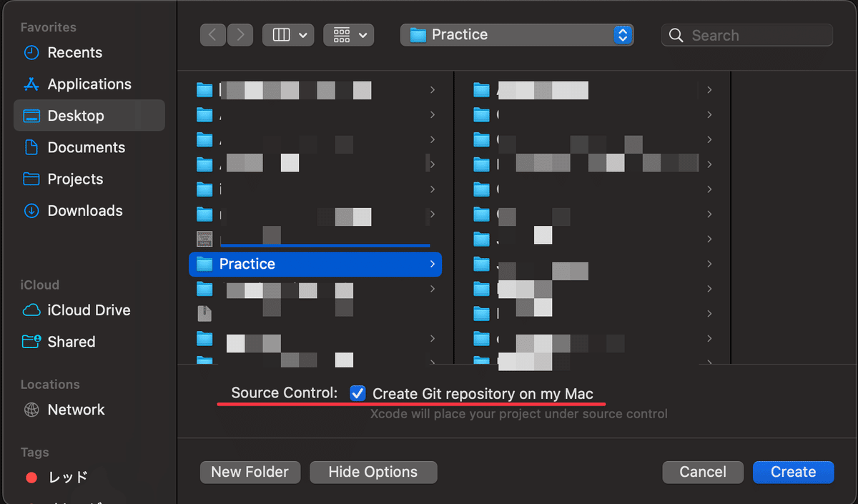Screen dimensions: 858x504
Task: Open the view layout dropdown next to columns
Action: (288, 34)
